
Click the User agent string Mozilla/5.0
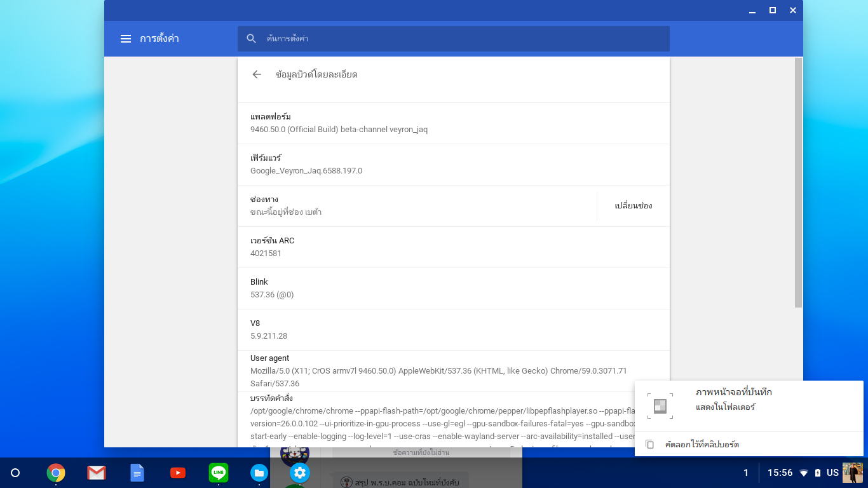click(438, 377)
